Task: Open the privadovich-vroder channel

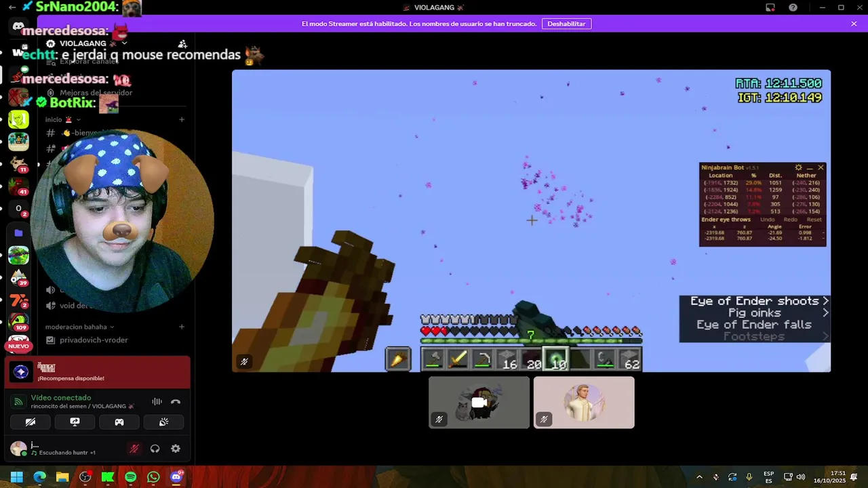Action: tap(94, 340)
